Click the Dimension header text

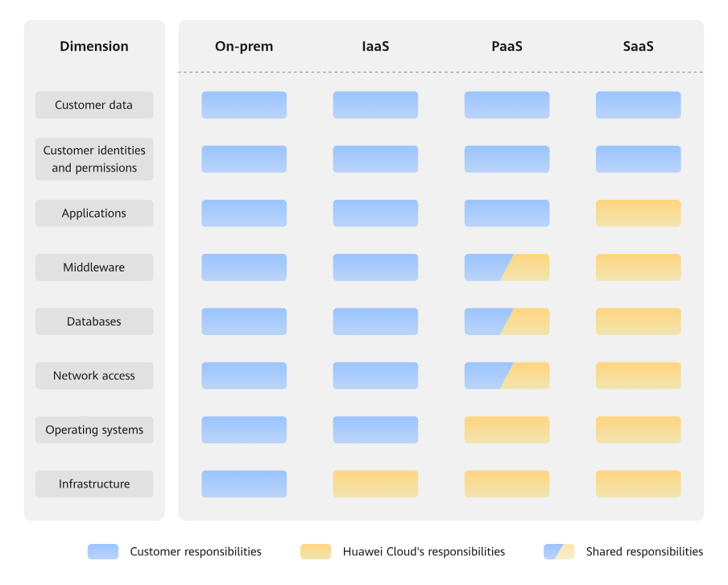pyautogui.click(x=94, y=46)
